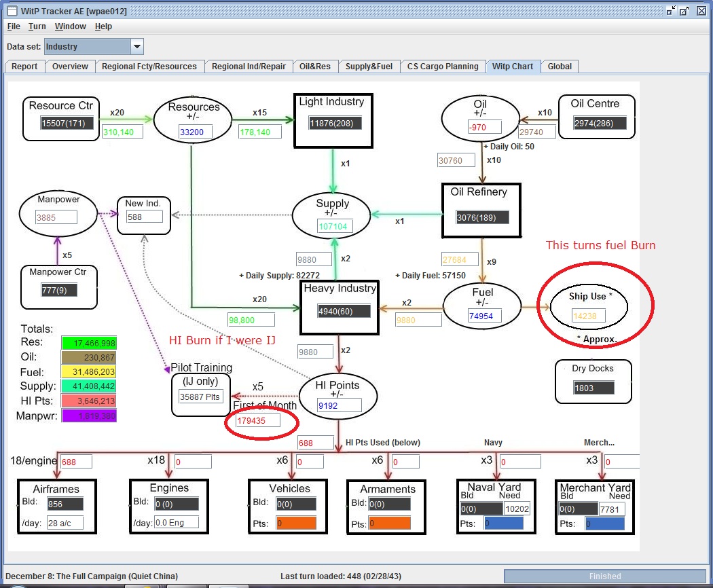The width and height of the screenshot is (713, 588).
Task: Click the Manpower value 3885
Action: point(56,217)
